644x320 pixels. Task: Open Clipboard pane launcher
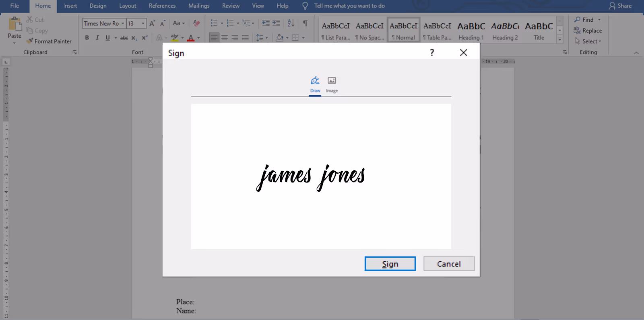point(74,52)
